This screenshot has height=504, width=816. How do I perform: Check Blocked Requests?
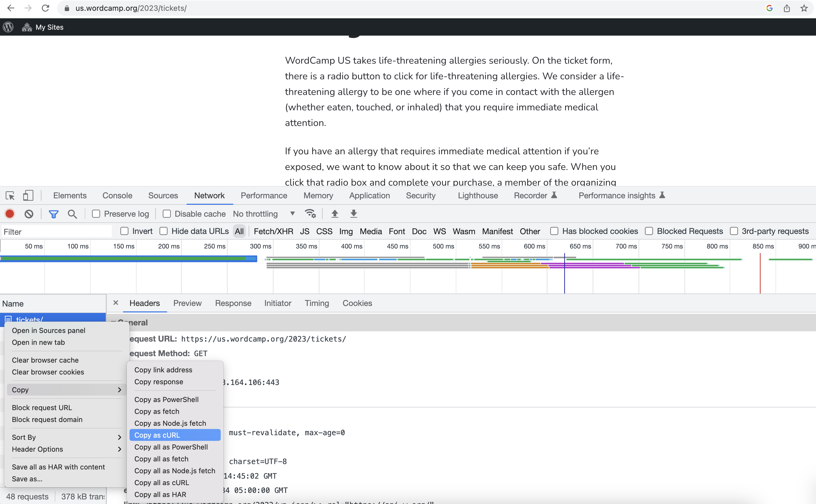649,231
